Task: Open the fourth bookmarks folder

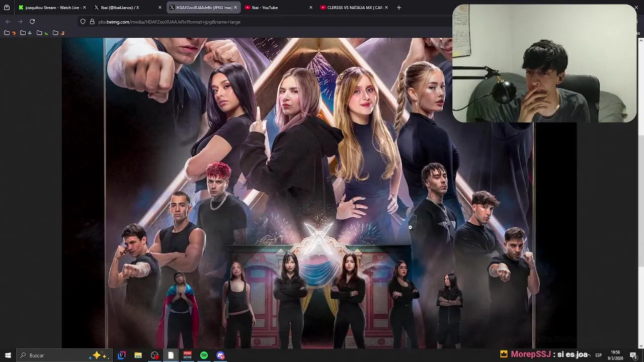Action: pos(59,33)
